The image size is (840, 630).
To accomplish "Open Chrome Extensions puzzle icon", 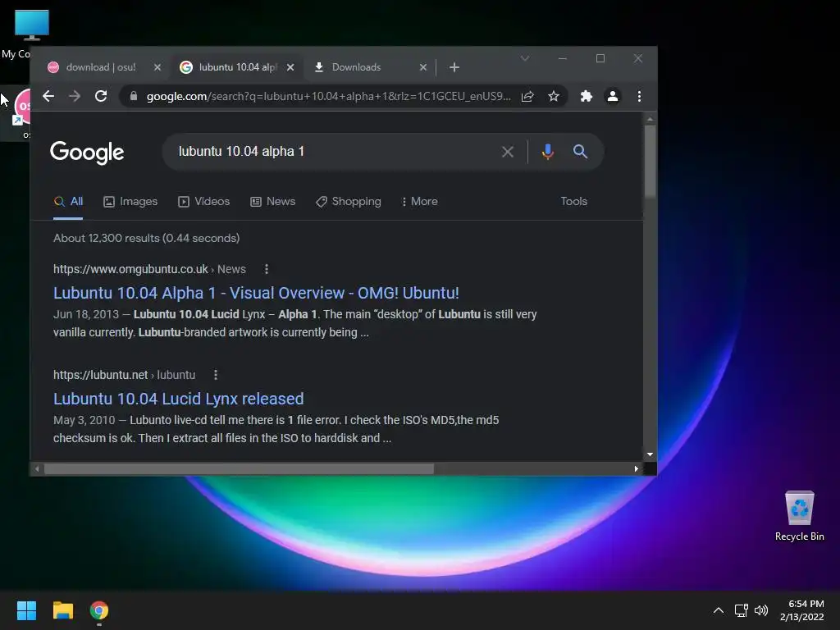I will click(586, 97).
